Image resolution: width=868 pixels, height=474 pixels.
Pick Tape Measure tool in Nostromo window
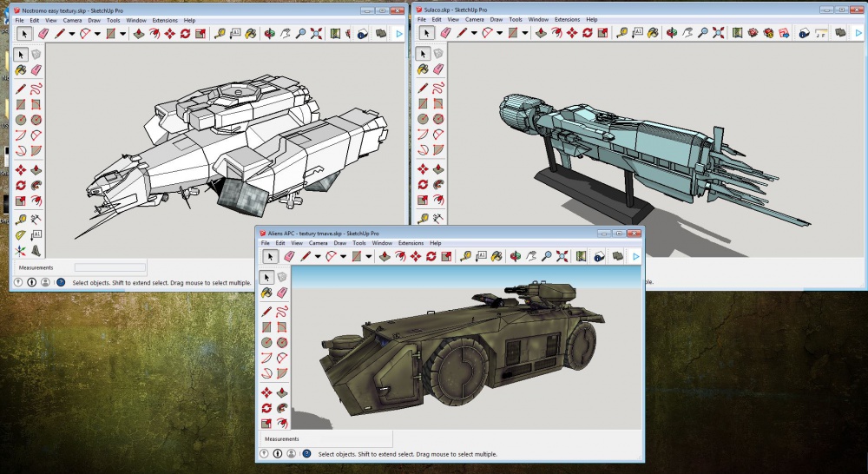coord(220,34)
